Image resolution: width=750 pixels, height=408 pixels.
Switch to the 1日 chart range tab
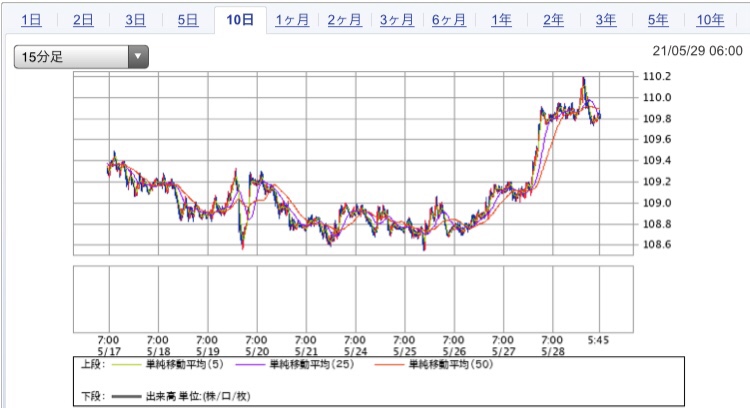point(31,20)
